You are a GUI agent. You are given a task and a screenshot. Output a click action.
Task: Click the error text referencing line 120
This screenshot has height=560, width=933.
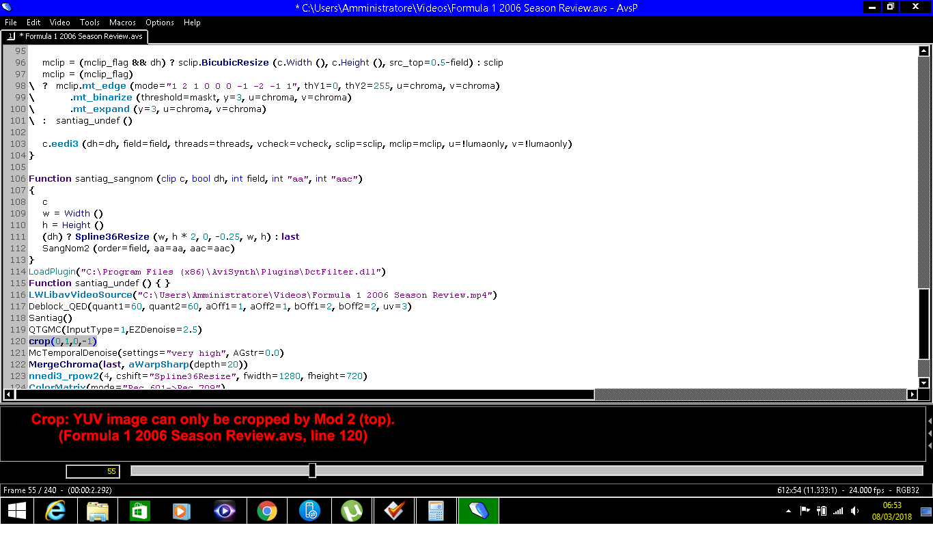213,436
